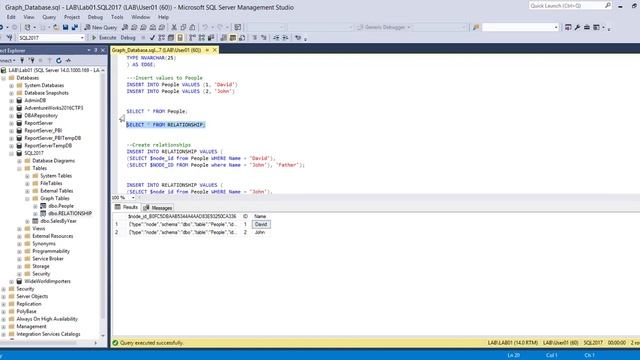640x360 pixels.
Task: Select the AdventureWorks2016CTP3 database
Action: [53, 108]
